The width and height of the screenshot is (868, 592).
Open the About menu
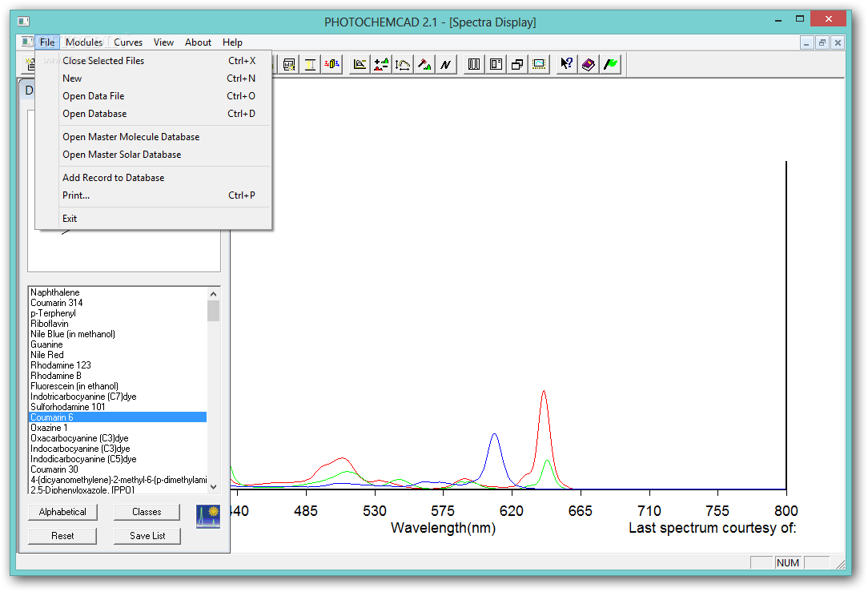(198, 42)
